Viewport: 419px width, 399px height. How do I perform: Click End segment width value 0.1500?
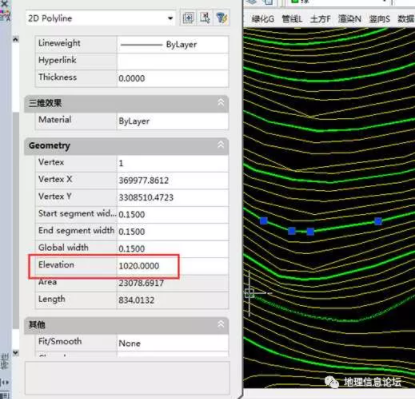tap(173, 231)
